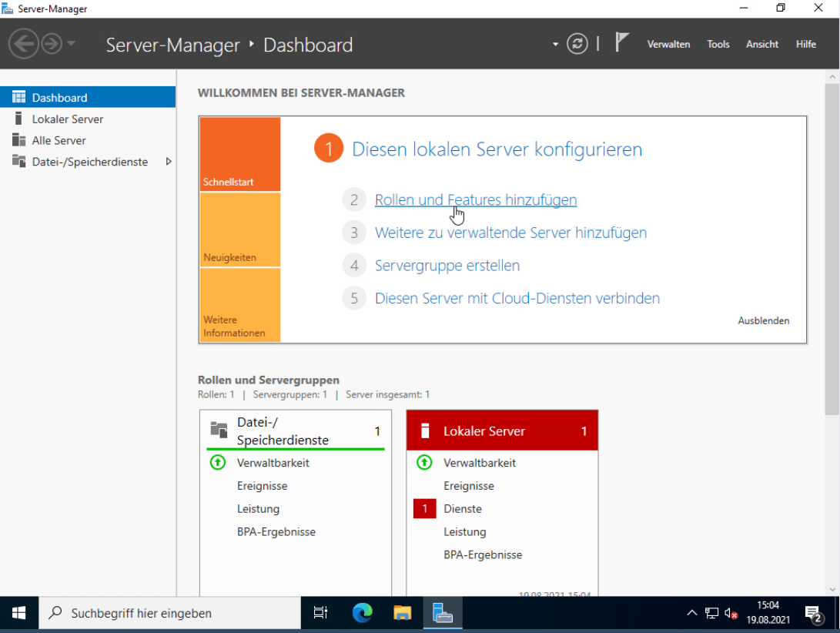This screenshot has width=840, height=633.
Task: Click Diesen Server mit Cloud-Diensten verbinden
Action: coord(517,298)
